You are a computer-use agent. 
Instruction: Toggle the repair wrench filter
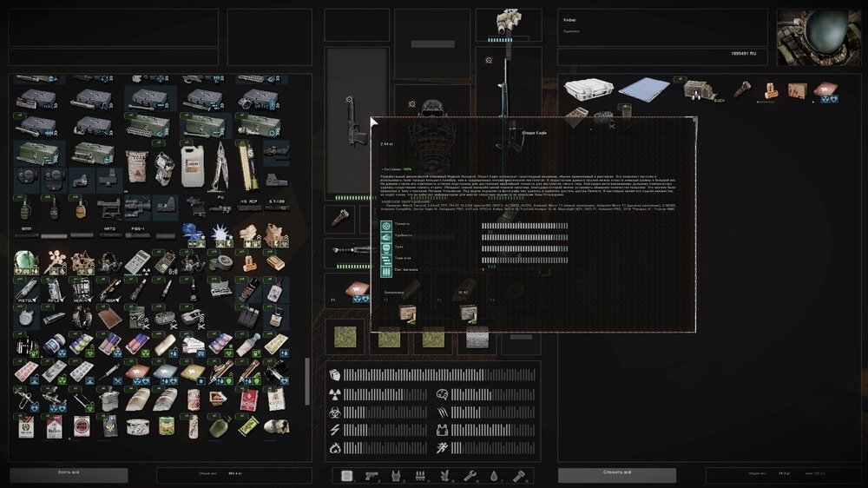(x=470, y=476)
